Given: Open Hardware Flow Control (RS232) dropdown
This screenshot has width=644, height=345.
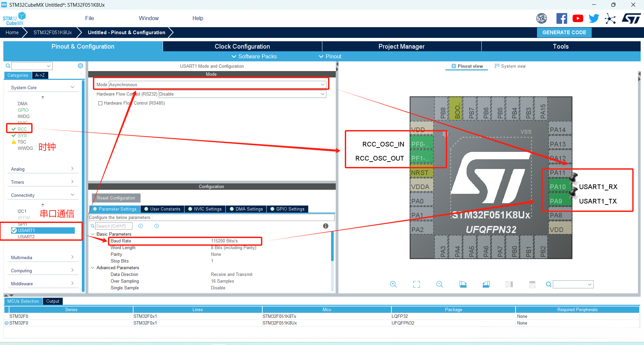Looking at the screenshot, I should point(242,94).
